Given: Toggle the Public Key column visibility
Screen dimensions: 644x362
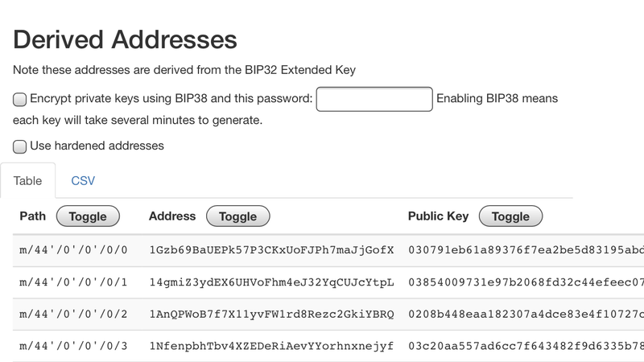Looking at the screenshot, I should point(510,216).
